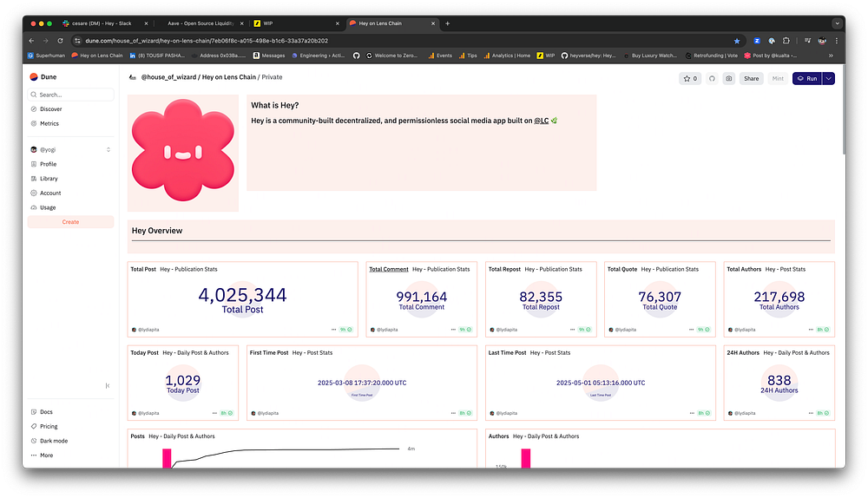Bookmark page with star in address bar

(x=737, y=41)
